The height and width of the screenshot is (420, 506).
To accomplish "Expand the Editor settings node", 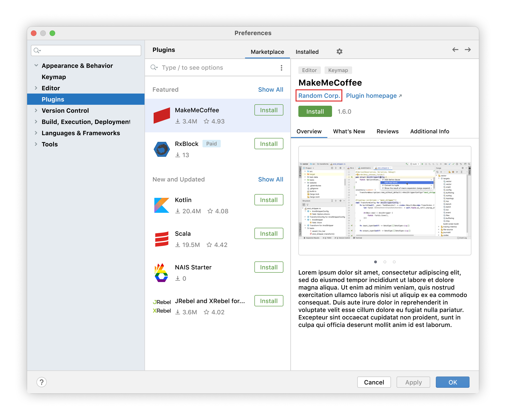I will pyautogui.click(x=36, y=88).
